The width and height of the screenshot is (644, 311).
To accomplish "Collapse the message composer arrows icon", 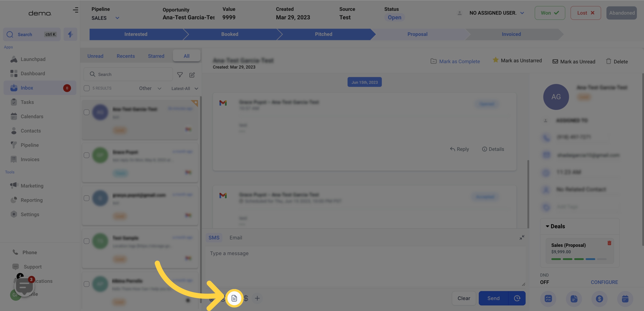I will click(522, 237).
